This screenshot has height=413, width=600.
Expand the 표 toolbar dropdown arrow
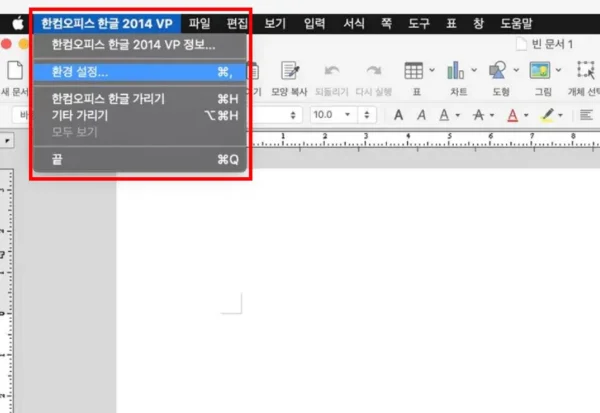pyautogui.click(x=432, y=70)
